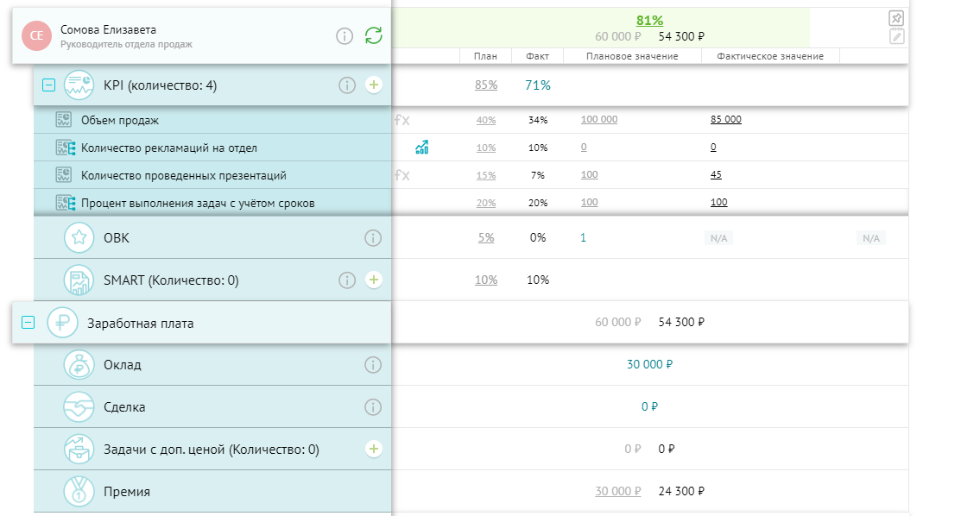Click the 15% plan weight of проведенных презентаций
Image resolution: width=980 pixels, height=516 pixels.
click(486, 175)
